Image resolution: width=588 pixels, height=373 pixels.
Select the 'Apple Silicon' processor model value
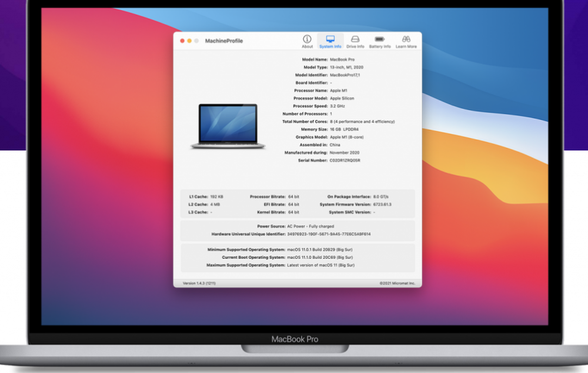coord(342,98)
